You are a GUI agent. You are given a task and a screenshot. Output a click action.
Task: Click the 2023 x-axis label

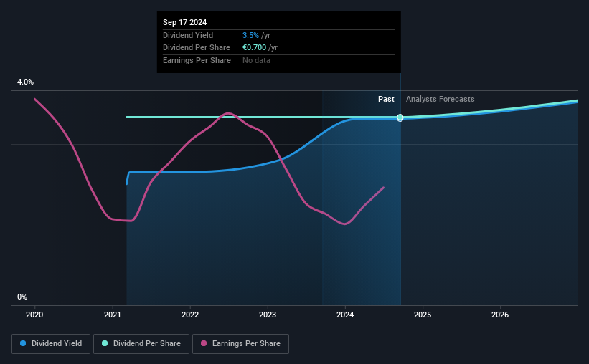coord(268,315)
